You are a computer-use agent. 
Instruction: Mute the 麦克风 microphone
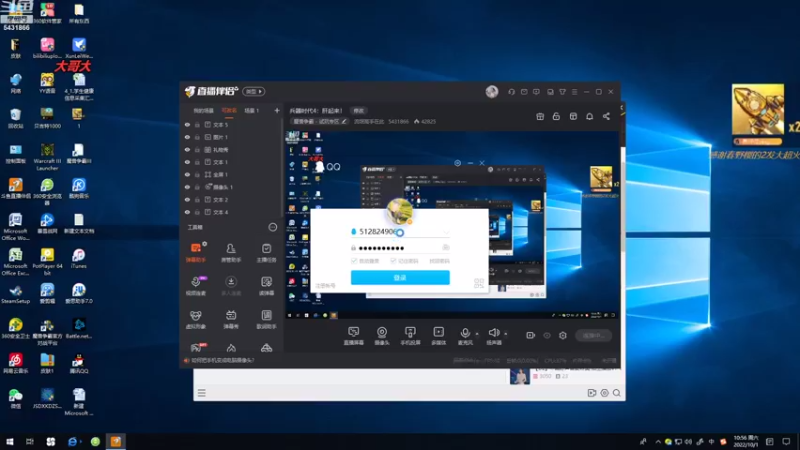pyautogui.click(x=465, y=336)
